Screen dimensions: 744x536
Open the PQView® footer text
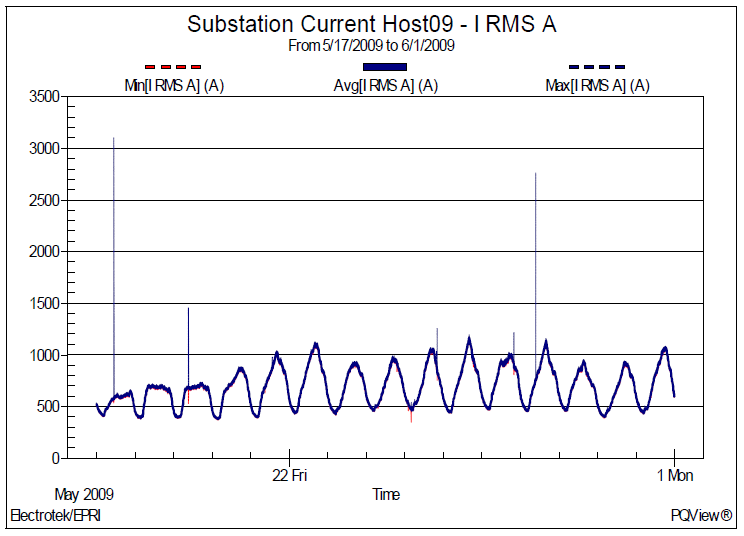tap(702, 516)
